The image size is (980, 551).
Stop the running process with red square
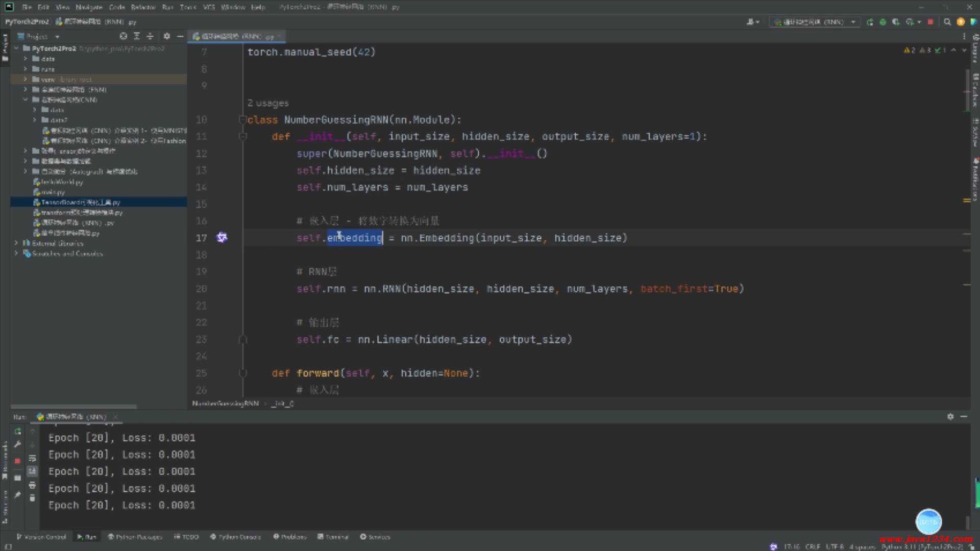point(930,22)
